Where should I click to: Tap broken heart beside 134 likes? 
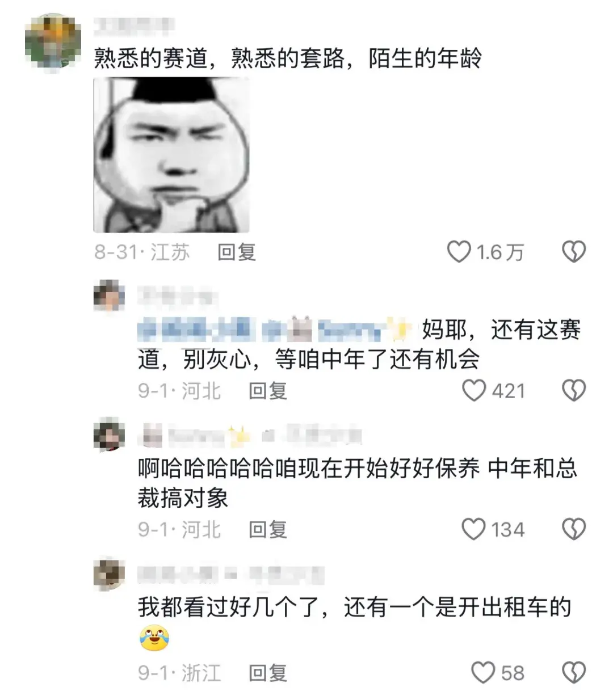coord(574,529)
